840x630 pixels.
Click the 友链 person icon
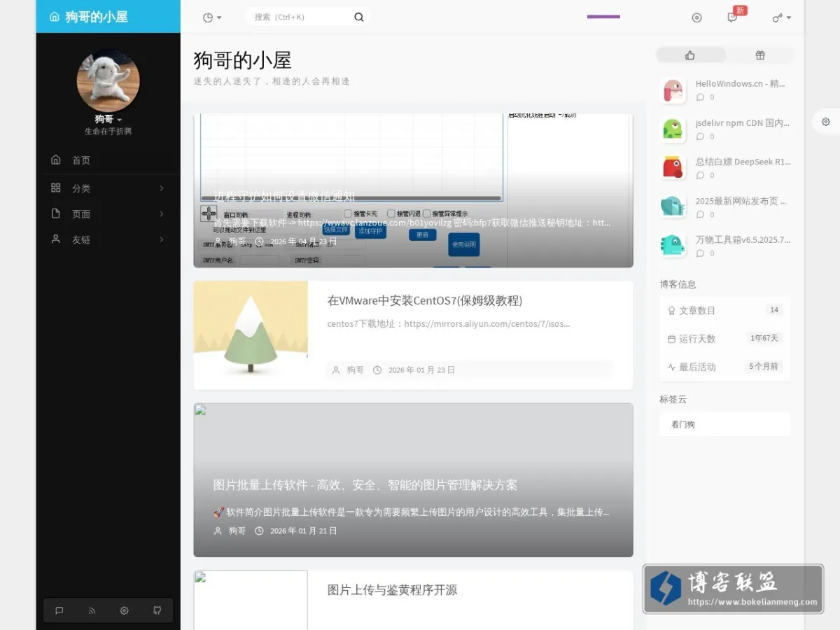point(56,239)
